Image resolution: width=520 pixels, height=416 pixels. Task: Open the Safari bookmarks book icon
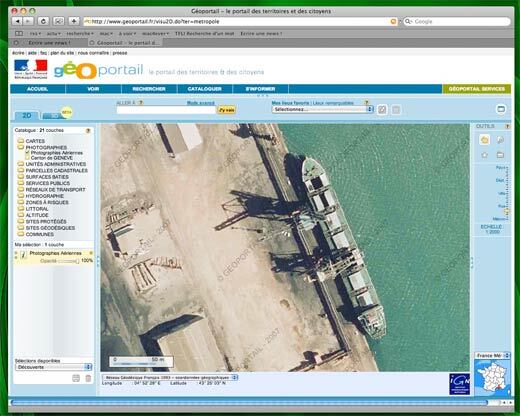[x=19, y=33]
